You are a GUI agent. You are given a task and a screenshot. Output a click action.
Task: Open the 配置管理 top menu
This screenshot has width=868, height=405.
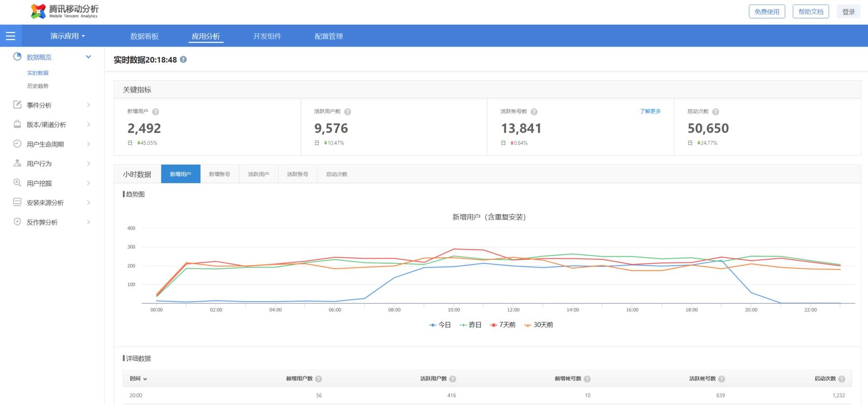click(329, 36)
